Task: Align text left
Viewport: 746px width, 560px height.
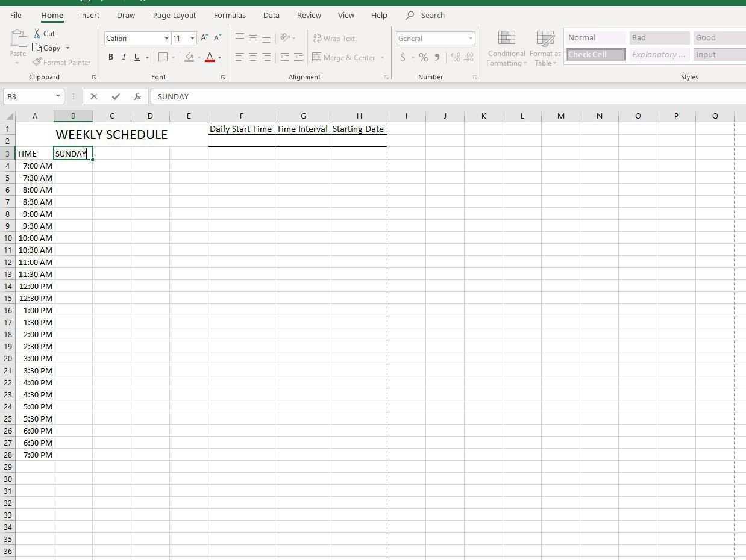Action: 240,57
